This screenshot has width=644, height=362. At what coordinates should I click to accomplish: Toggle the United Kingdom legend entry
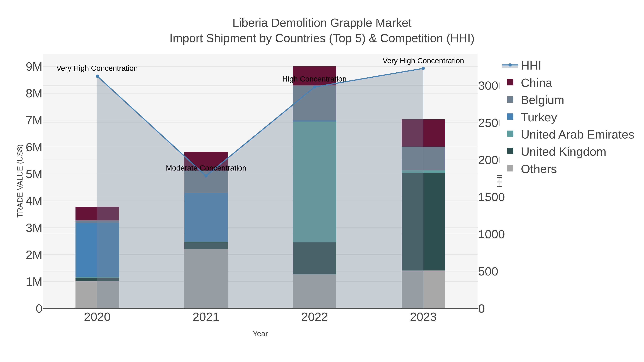coord(556,152)
